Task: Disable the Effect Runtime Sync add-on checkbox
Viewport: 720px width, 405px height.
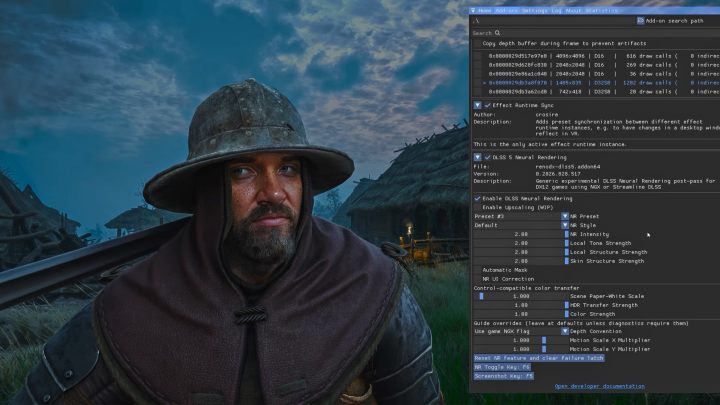Action: (x=487, y=105)
